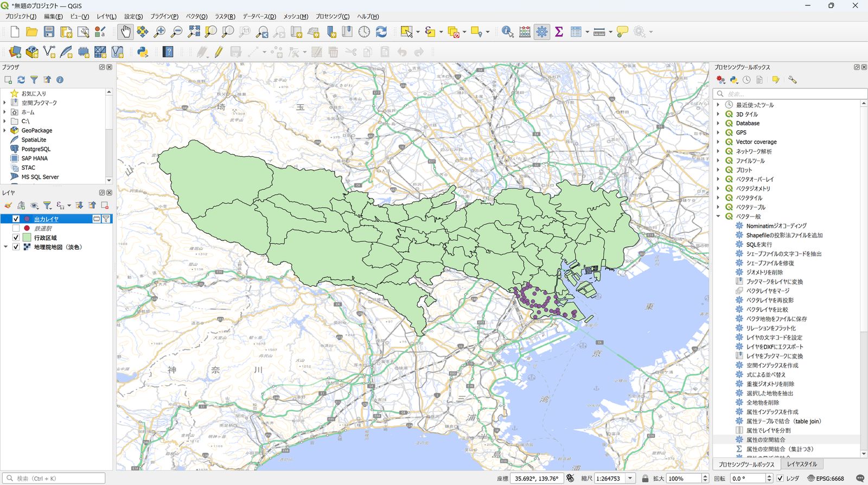Toggle the Processing Toolbox gear icon in the toolbar
The width and height of the screenshot is (868, 485).
pyautogui.click(x=541, y=32)
